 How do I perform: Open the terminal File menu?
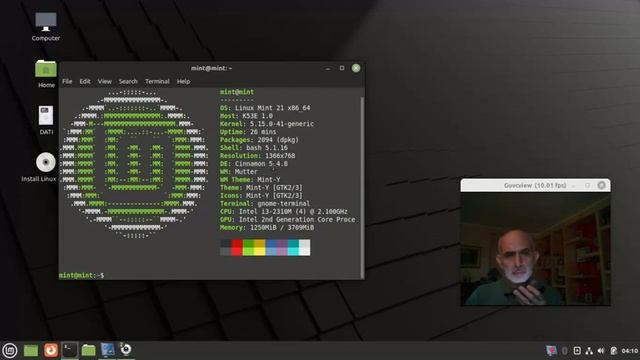point(67,81)
